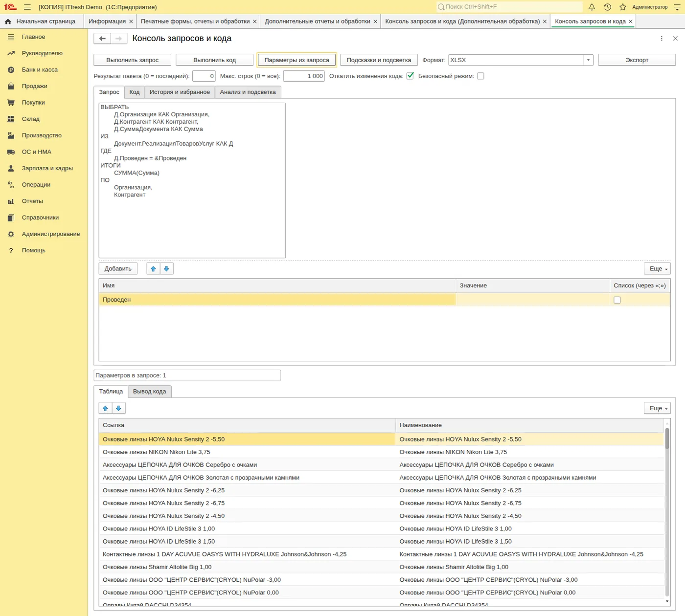The image size is (685, 616).
Task: Open Администрирование section
Action: [50, 234]
